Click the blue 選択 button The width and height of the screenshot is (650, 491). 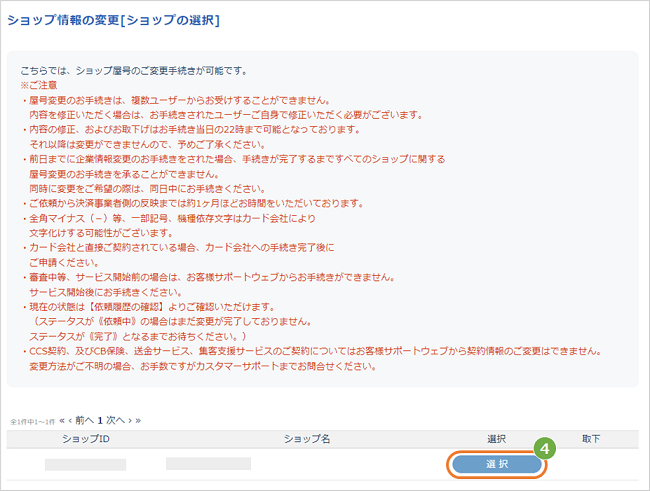point(497,464)
